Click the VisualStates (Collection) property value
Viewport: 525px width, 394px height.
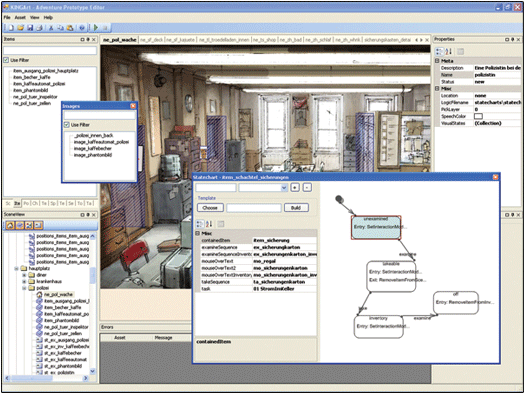click(x=498, y=123)
